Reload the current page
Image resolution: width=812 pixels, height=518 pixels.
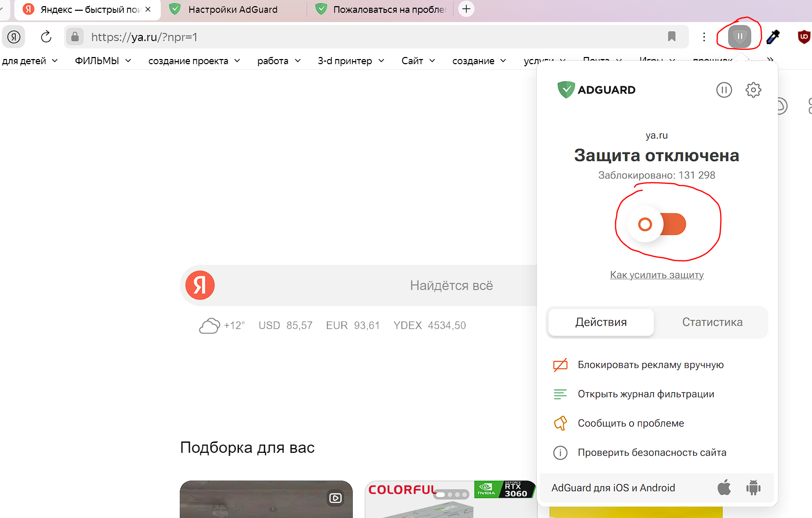[46, 37]
